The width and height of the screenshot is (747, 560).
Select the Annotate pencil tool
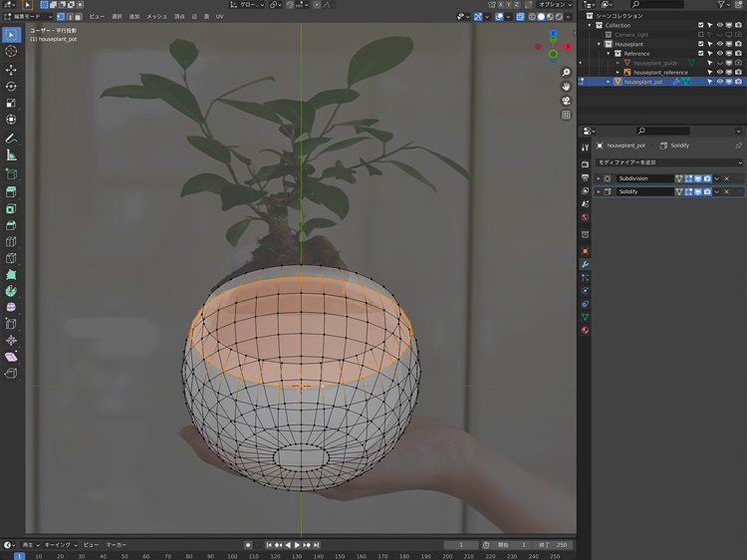click(x=11, y=138)
